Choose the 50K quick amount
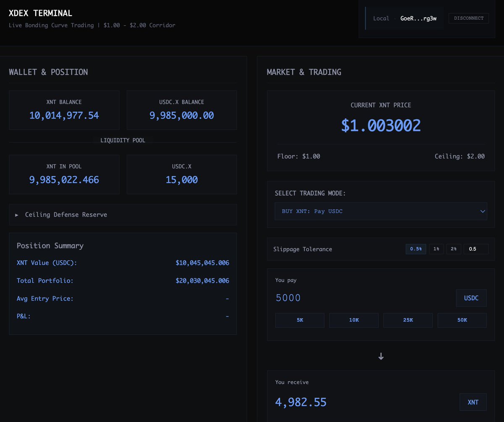504x422 pixels. [462, 320]
